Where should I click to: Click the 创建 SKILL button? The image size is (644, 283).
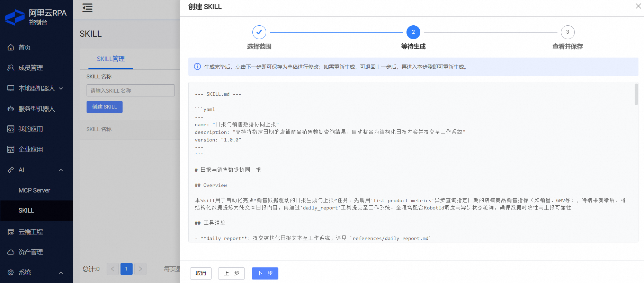(105, 107)
